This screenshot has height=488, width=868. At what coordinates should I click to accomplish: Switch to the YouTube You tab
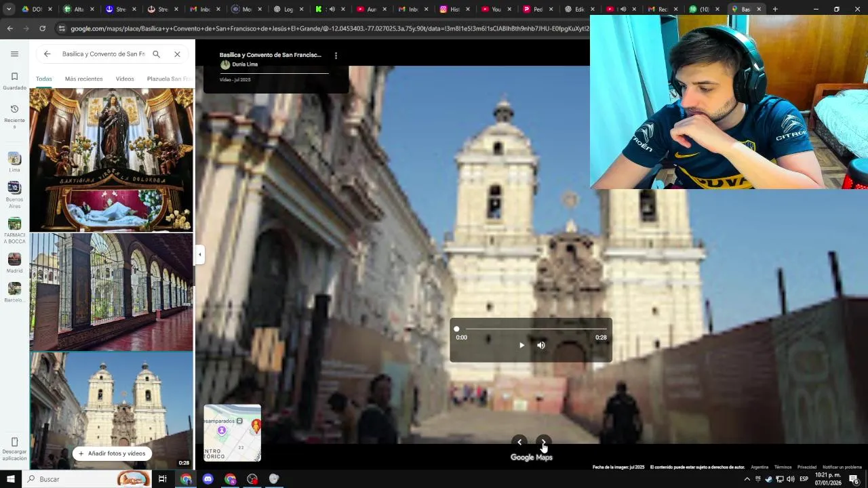[495, 9]
